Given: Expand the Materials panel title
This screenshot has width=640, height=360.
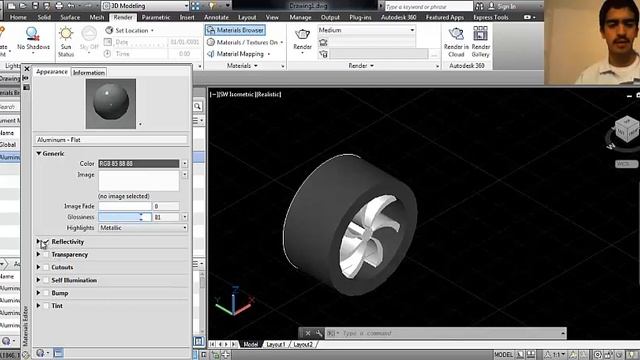Looking at the screenshot, I should coord(242,66).
